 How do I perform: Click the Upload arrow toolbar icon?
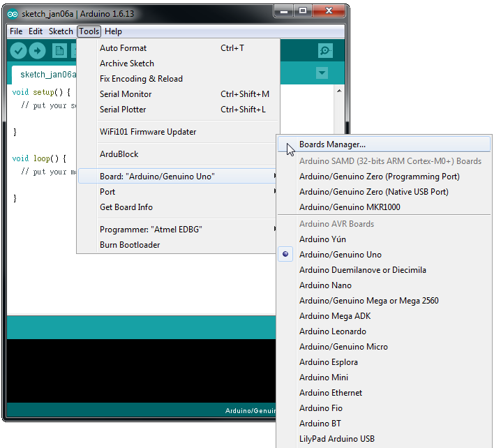pyautogui.click(x=38, y=50)
